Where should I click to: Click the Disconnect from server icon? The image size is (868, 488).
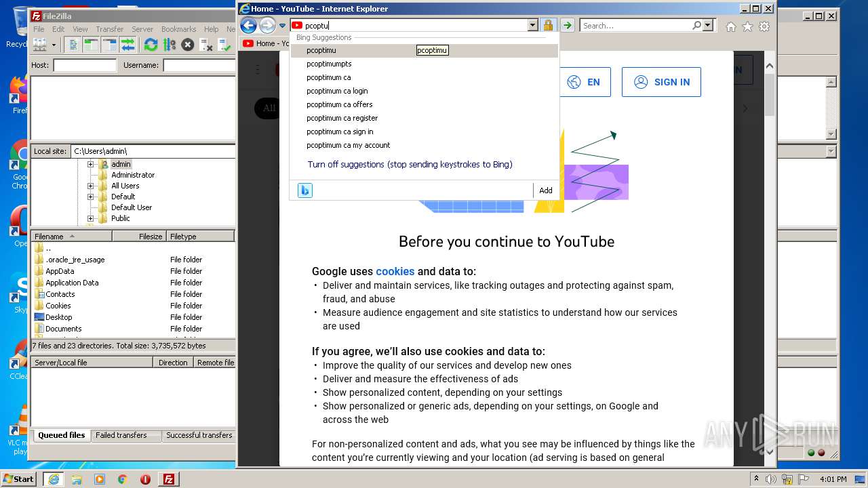tap(206, 45)
